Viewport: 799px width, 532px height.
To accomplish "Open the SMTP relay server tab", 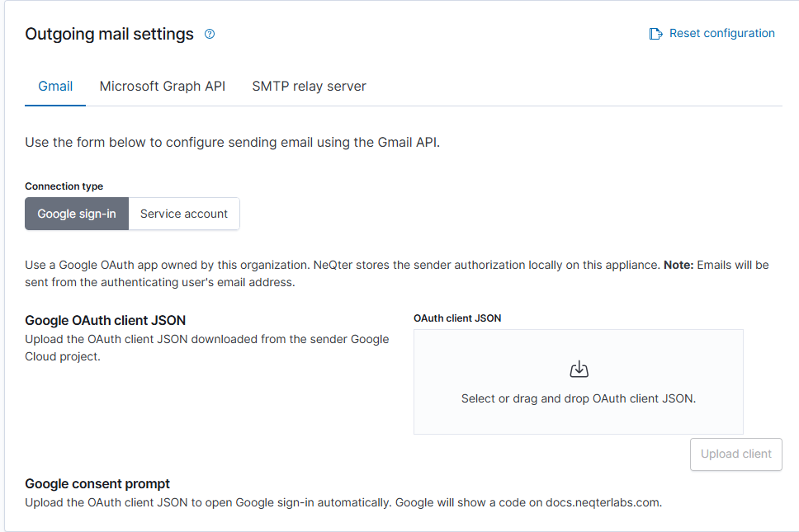I will point(309,86).
